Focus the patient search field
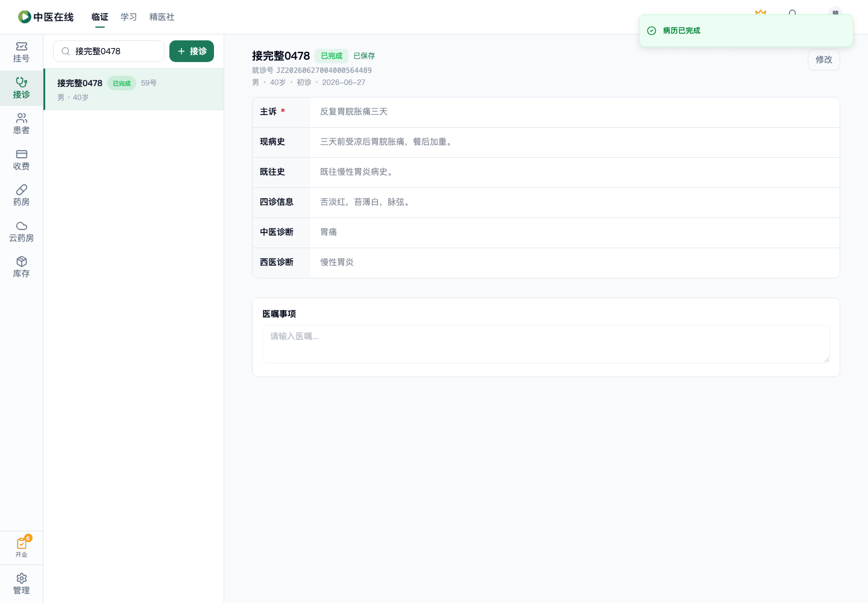This screenshot has height=603, width=868. click(x=108, y=51)
